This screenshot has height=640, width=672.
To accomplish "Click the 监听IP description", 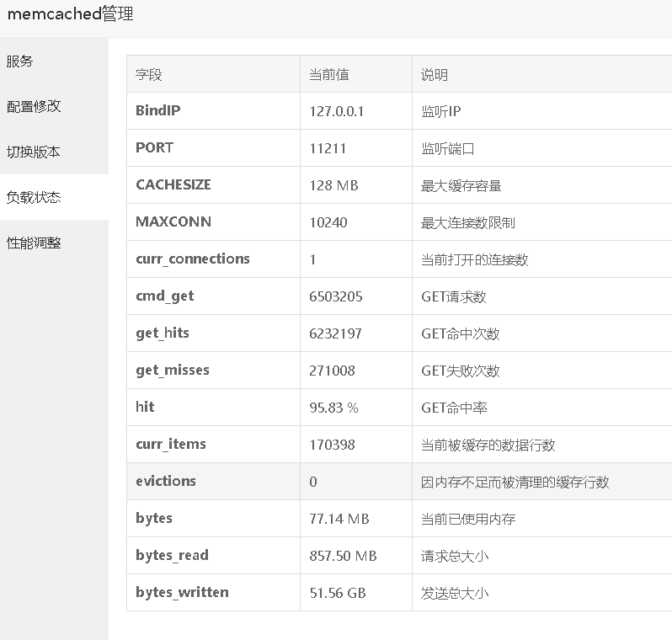I will 441,111.
